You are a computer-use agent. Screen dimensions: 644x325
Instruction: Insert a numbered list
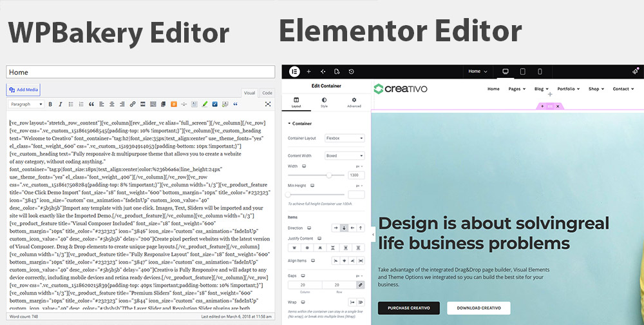[x=81, y=104]
